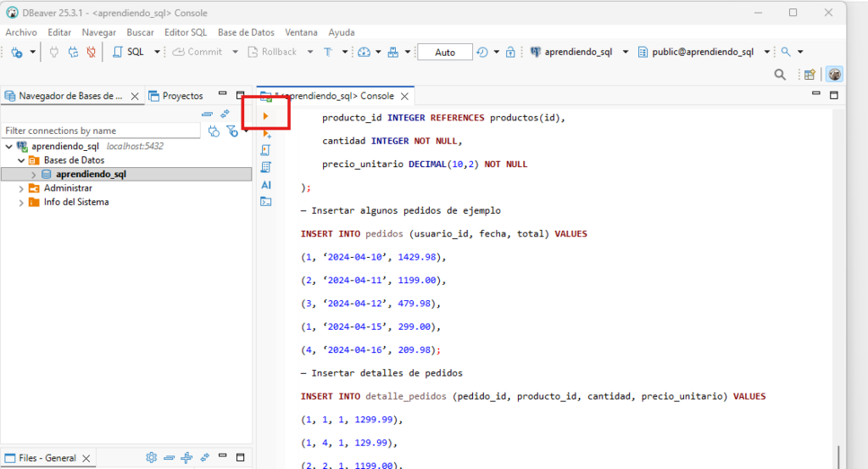Switch to the Proyectos tab

click(x=176, y=96)
